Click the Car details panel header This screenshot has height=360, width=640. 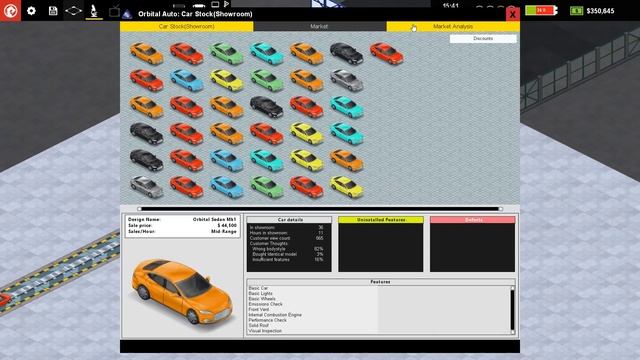tap(289, 220)
